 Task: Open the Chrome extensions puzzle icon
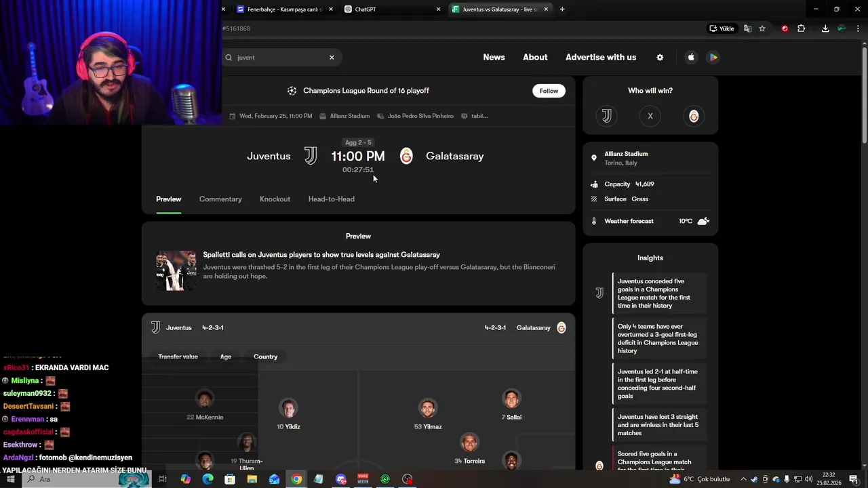[x=802, y=28]
